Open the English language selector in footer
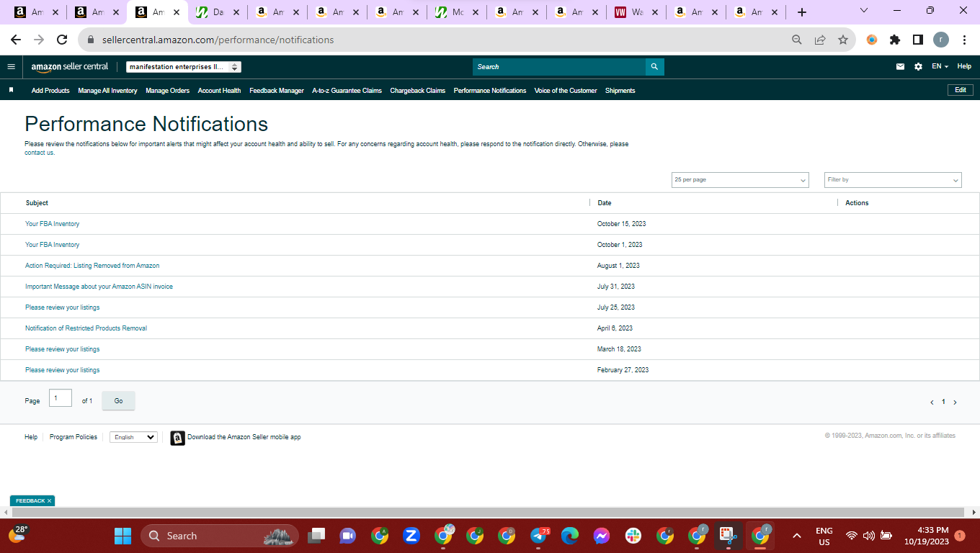The image size is (980, 553). coord(133,437)
